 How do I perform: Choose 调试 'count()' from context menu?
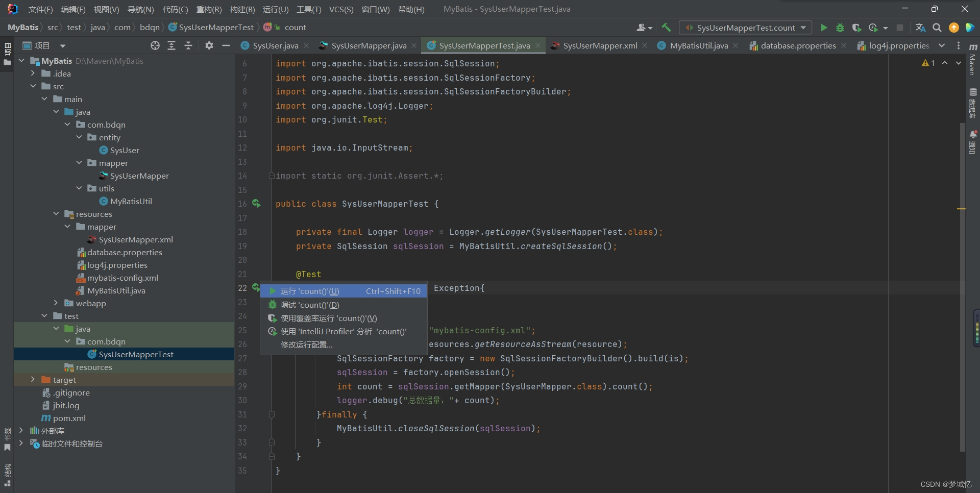[x=344, y=305]
